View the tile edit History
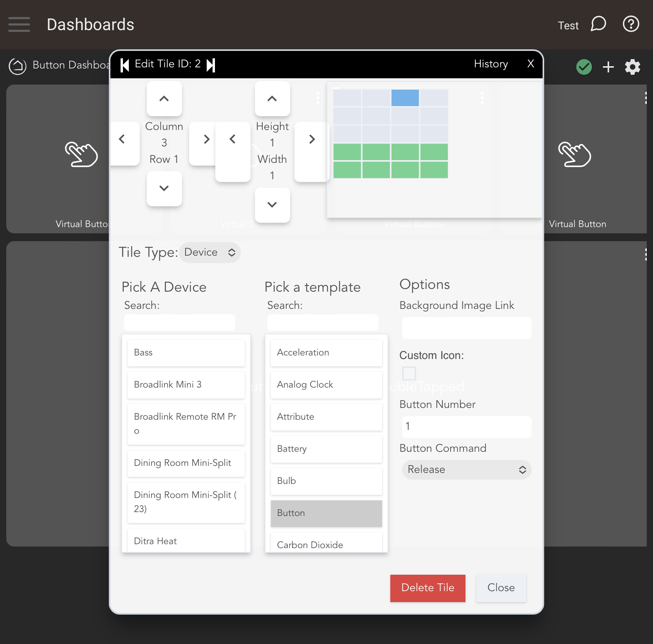This screenshot has height=644, width=653. point(491,64)
